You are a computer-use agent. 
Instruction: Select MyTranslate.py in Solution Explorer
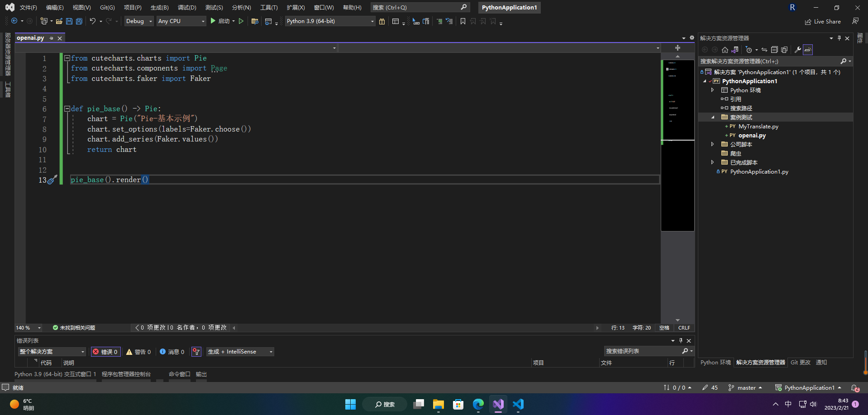coord(758,127)
